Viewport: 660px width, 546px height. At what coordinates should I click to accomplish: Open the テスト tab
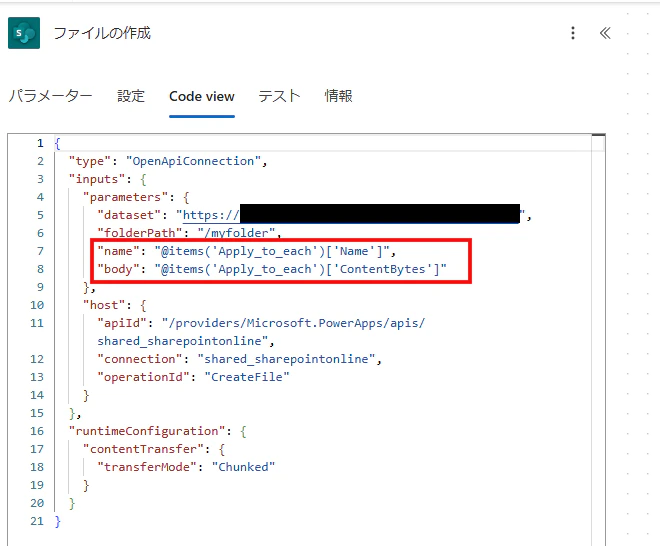point(279,96)
